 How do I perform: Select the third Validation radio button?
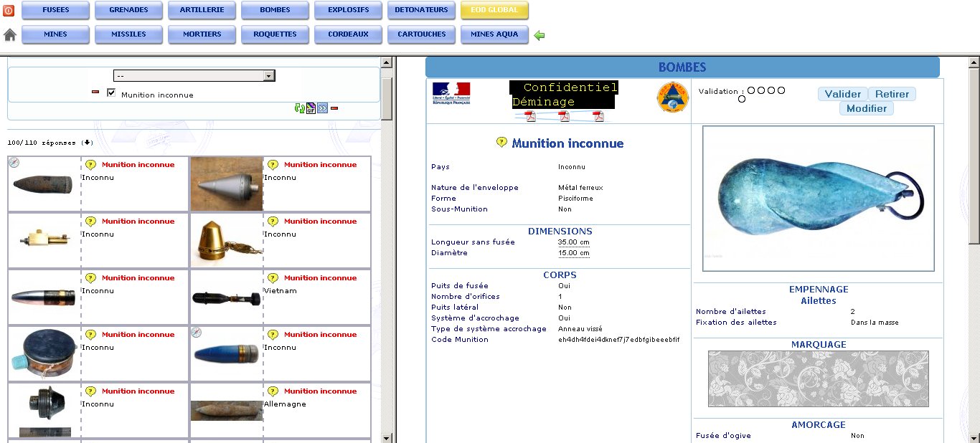(x=771, y=90)
